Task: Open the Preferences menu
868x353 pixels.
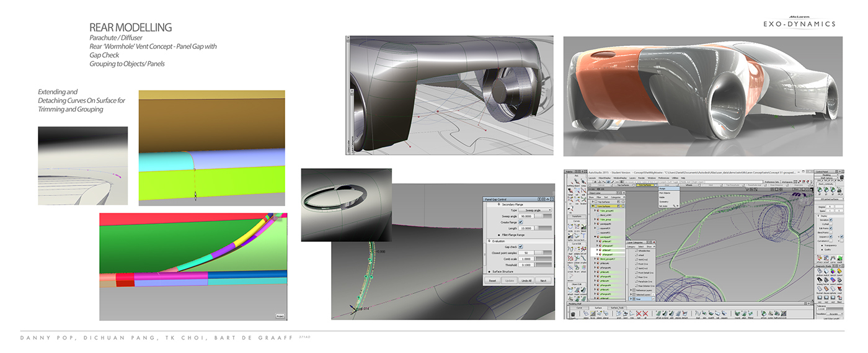Action: pyautogui.click(x=663, y=178)
